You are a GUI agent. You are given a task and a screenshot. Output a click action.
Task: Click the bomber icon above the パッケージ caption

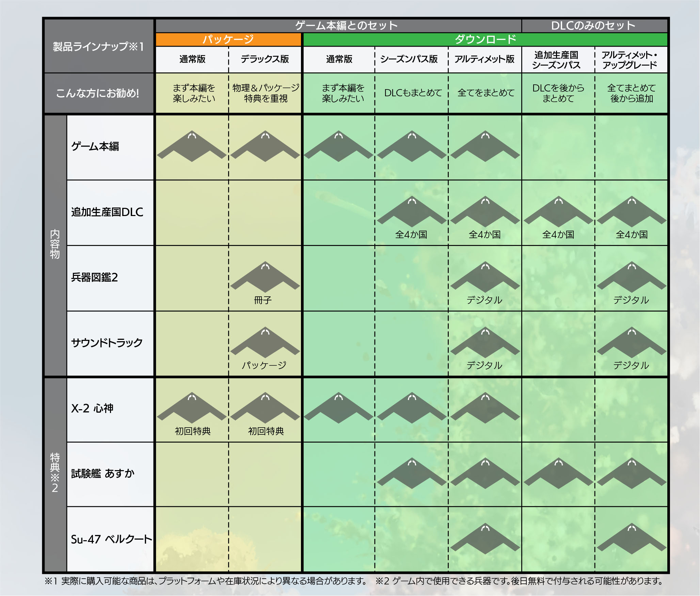point(265,343)
